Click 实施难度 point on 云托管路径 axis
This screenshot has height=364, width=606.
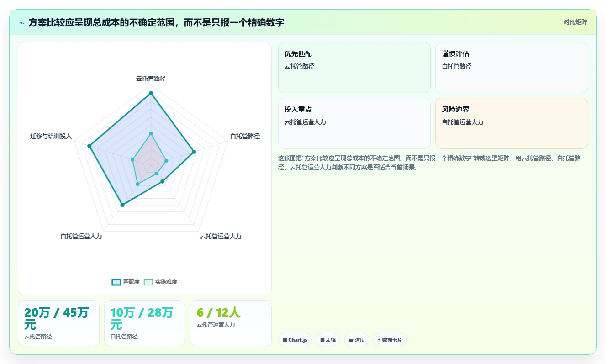pyautogui.click(x=151, y=133)
